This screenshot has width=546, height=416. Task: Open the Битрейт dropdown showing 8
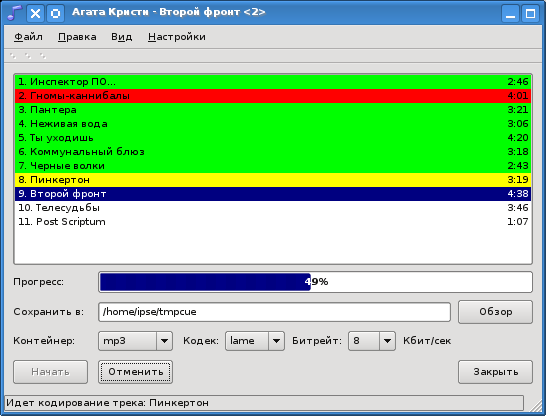point(372,341)
